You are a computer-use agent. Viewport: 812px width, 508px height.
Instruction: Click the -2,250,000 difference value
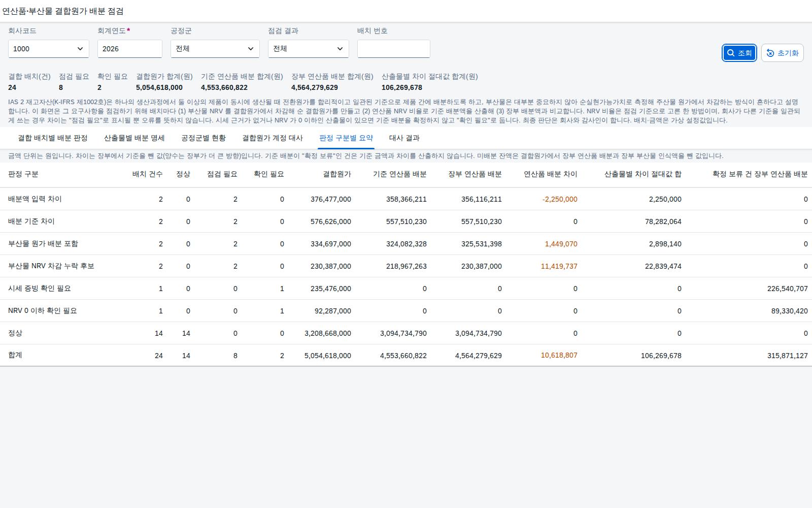pos(560,199)
